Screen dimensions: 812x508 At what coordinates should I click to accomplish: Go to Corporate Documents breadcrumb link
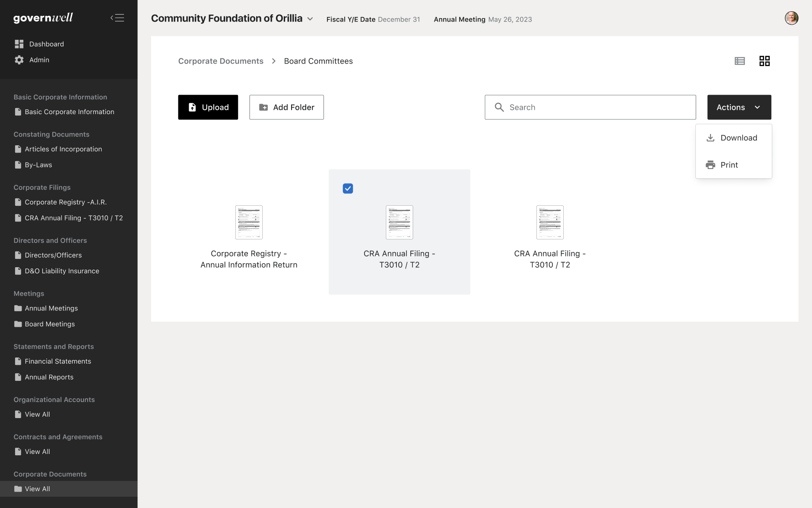pyautogui.click(x=221, y=61)
